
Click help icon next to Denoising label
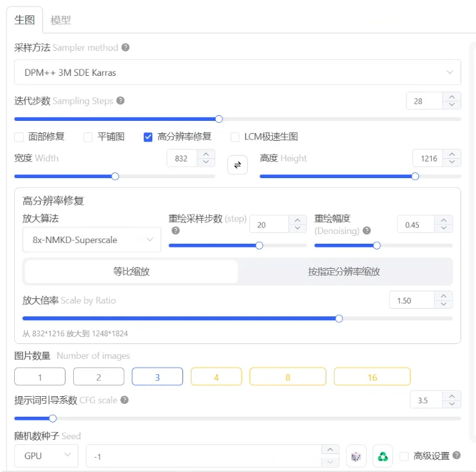pyautogui.click(x=367, y=230)
